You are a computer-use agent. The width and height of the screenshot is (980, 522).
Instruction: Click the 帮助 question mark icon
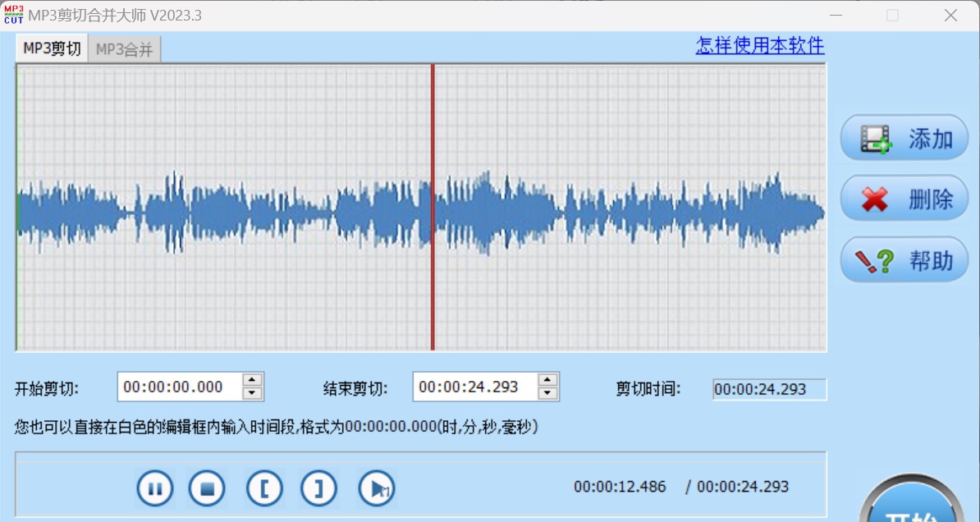coord(877,259)
